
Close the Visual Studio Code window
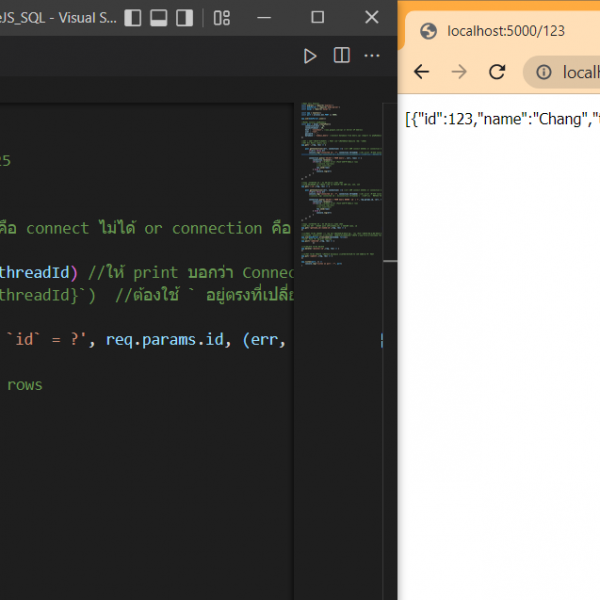tap(370, 18)
